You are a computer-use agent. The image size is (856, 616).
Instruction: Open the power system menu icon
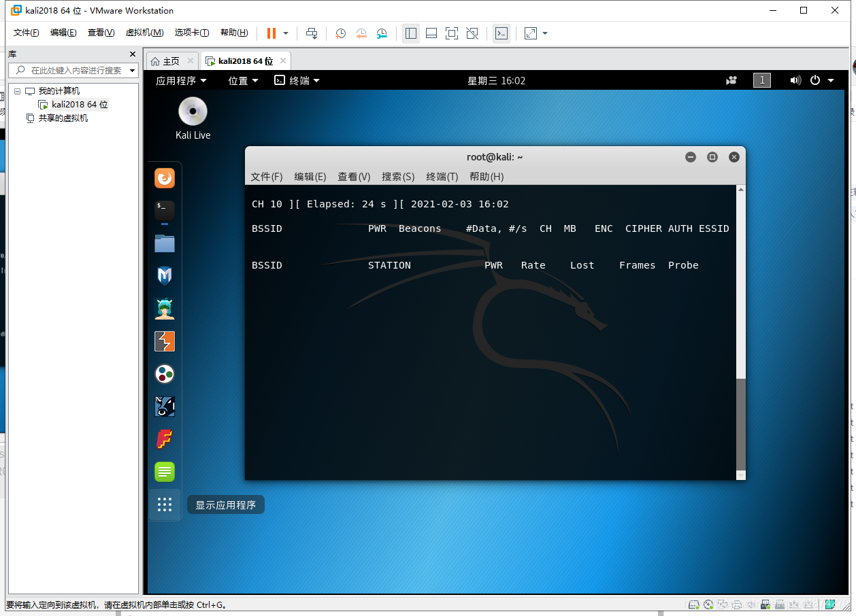tap(815, 80)
